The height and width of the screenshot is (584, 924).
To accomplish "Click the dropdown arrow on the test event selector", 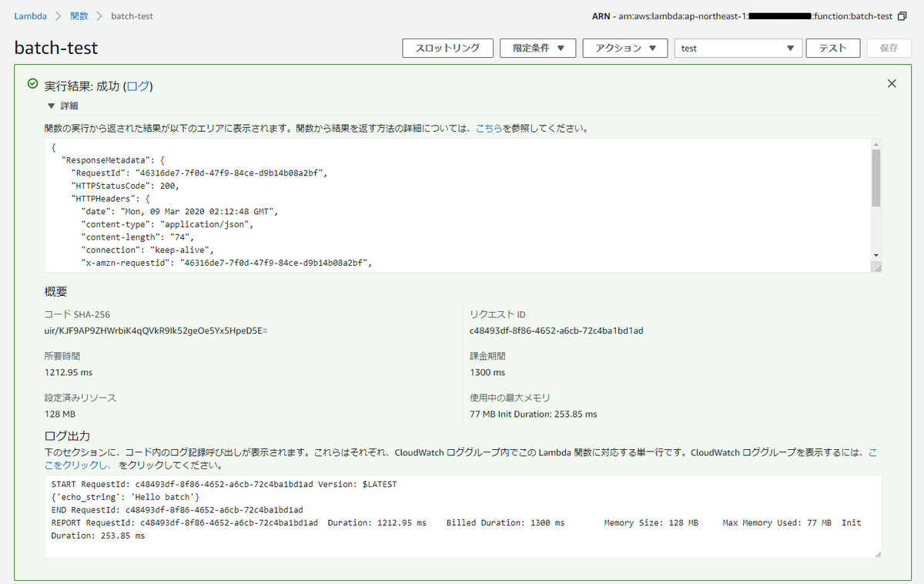I will point(790,48).
